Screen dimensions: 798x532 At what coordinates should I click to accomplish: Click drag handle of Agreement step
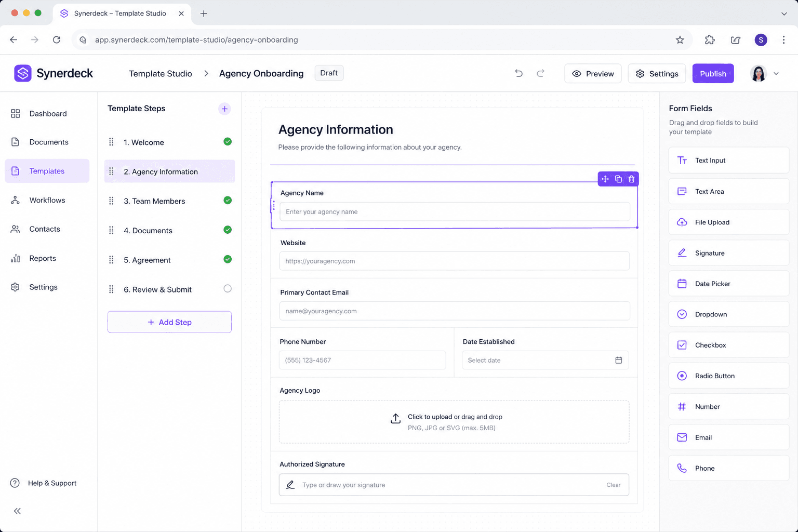click(x=111, y=260)
